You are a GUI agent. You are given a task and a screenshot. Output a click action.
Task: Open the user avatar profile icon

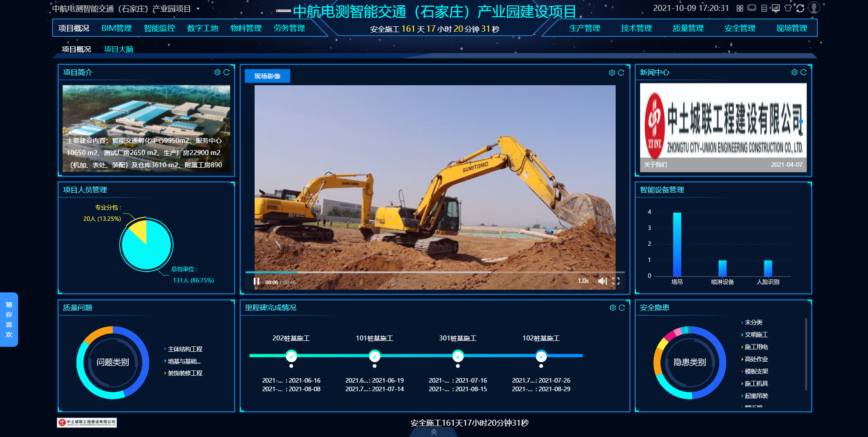pyautogui.click(x=814, y=8)
